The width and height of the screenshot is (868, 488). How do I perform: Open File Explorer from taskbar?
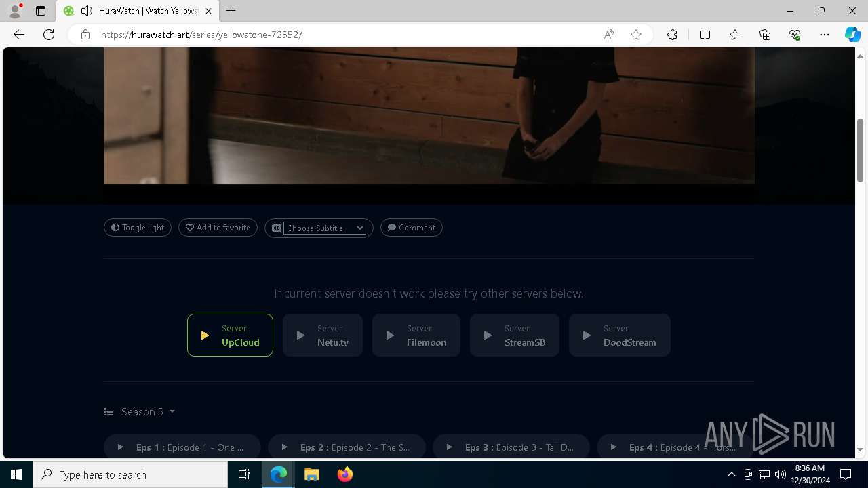click(x=311, y=474)
